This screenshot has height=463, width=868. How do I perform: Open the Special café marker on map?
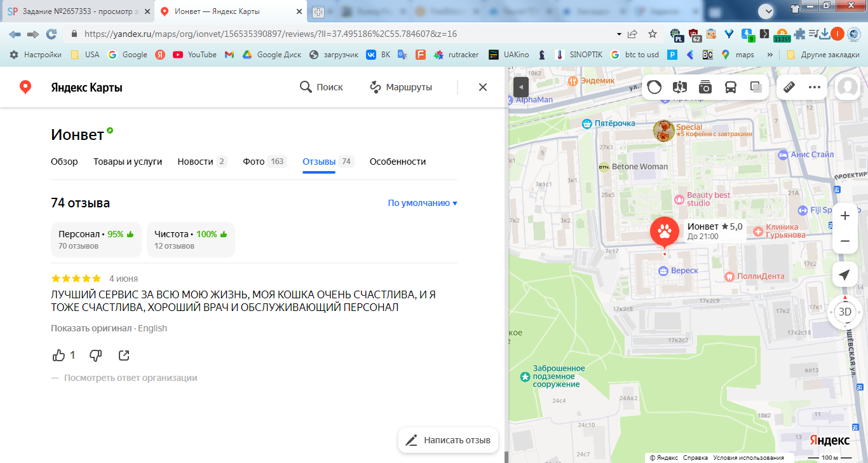(664, 130)
